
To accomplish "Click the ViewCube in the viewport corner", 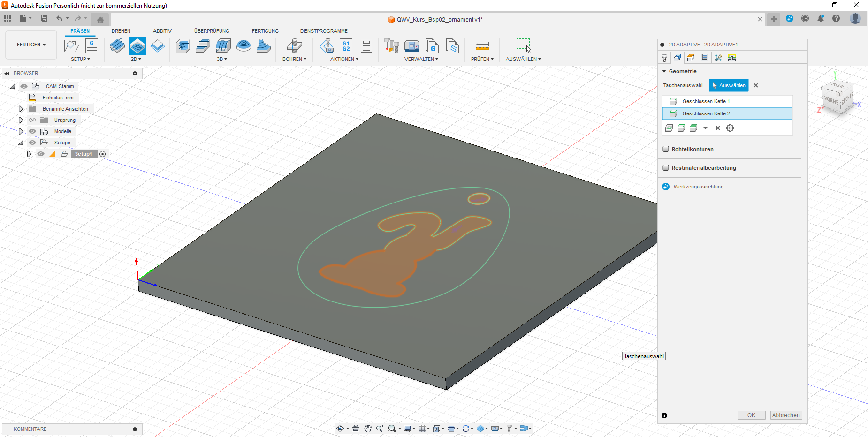I will pyautogui.click(x=838, y=97).
